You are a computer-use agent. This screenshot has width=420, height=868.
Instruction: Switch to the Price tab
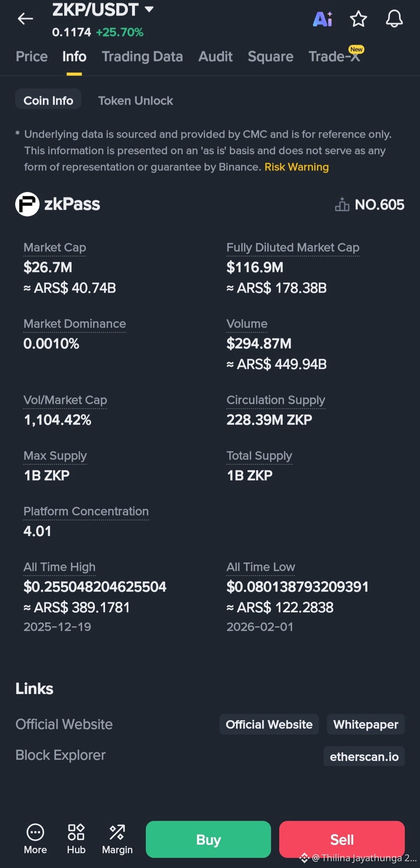[x=31, y=57]
